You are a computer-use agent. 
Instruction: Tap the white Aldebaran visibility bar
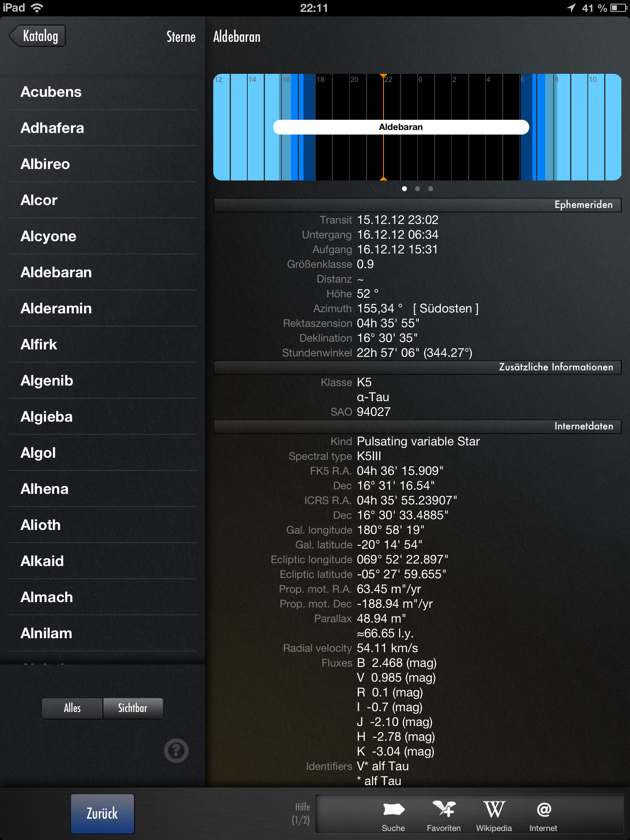click(401, 127)
